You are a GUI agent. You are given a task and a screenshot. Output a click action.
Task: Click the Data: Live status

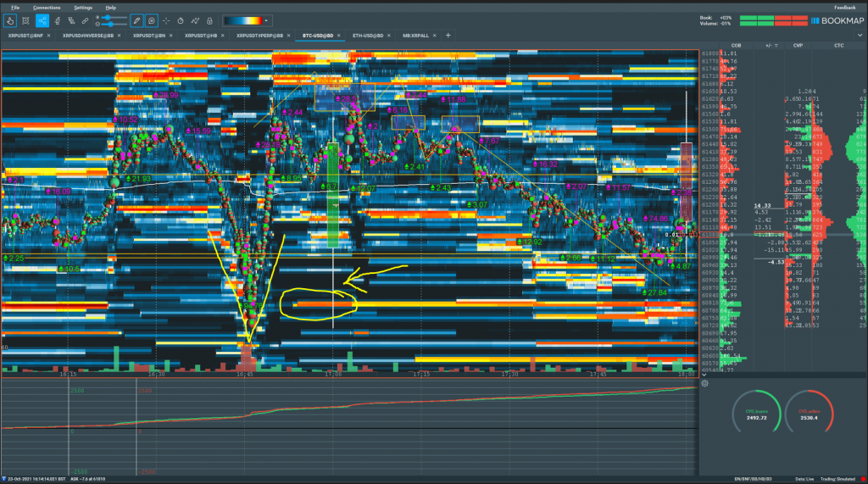point(804,479)
